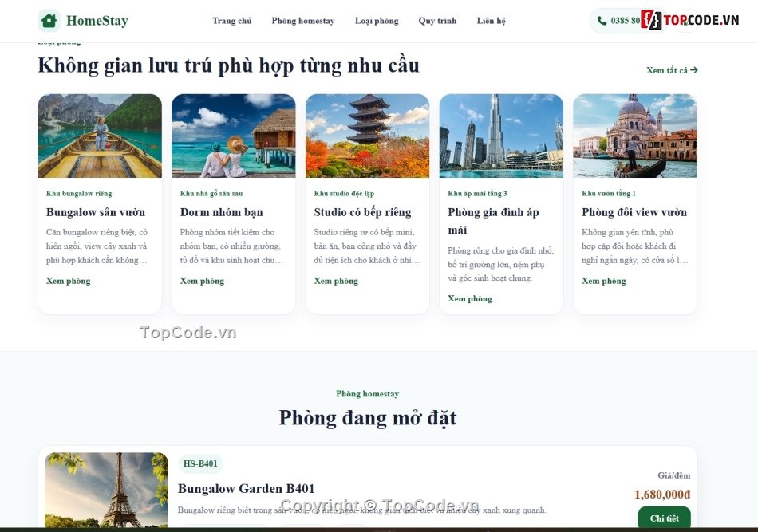This screenshot has height=532, width=758.
Task: Click the Eiffel Tower photo of Bungalow B401
Action: click(106, 490)
